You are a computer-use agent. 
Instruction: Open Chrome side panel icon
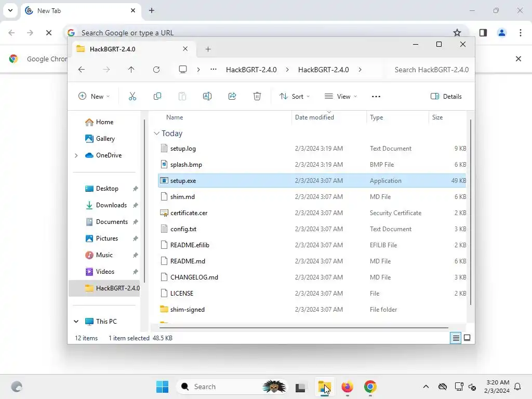point(483,33)
